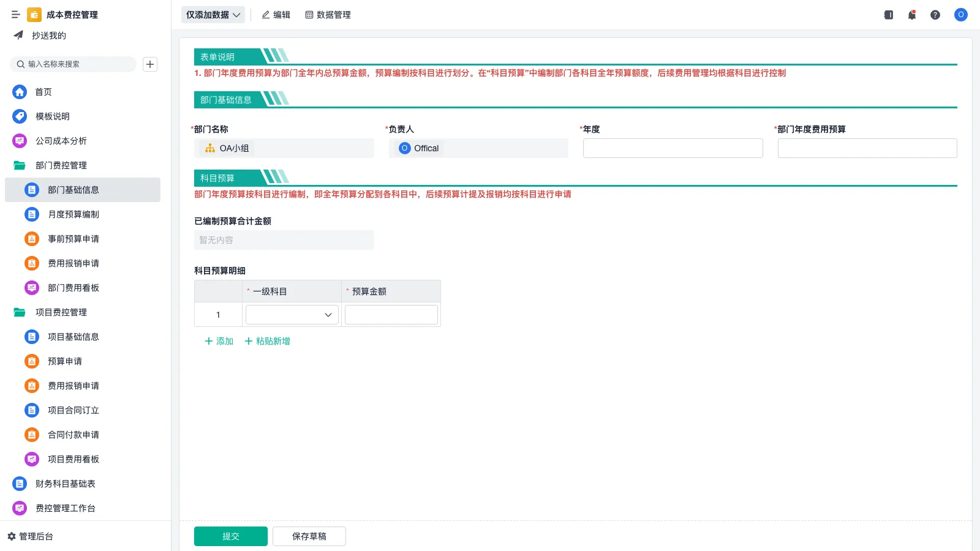
Task: Open the dark panel icon in header
Action: coord(889,15)
